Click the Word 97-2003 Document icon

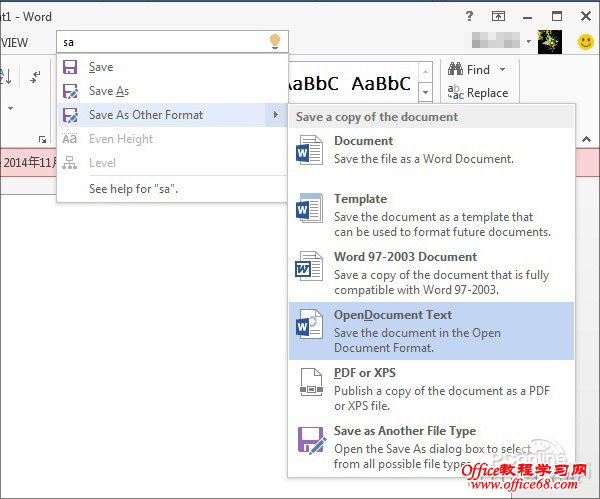(309, 266)
